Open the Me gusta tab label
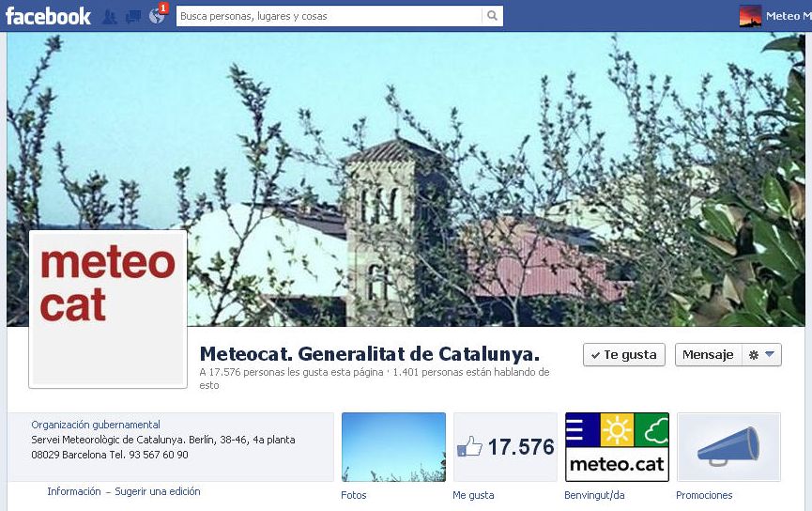The height and width of the screenshot is (511, 812). [x=473, y=495]
